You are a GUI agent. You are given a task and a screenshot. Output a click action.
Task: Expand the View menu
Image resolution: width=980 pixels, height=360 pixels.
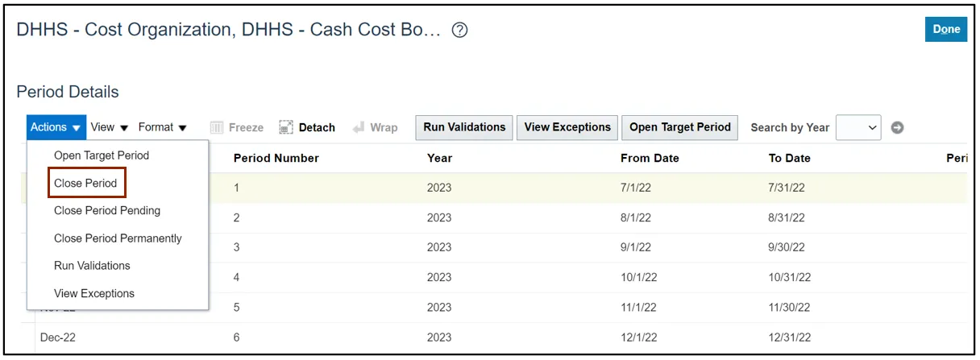coord(110,127)
